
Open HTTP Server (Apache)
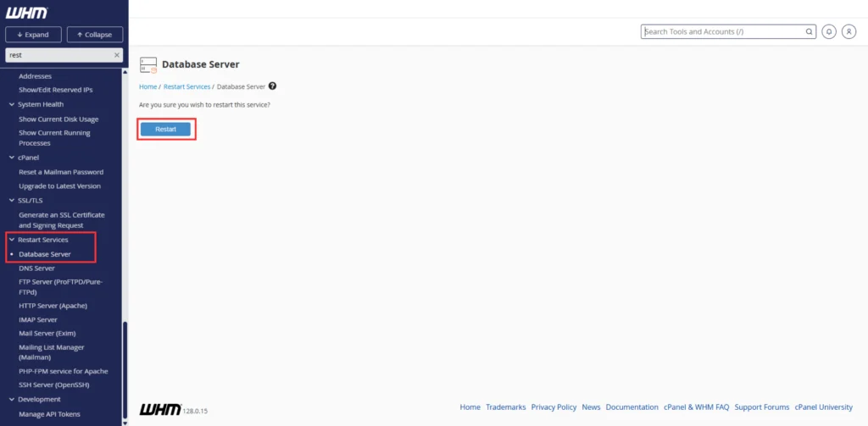pyautogui.click(x=53, y=306)
